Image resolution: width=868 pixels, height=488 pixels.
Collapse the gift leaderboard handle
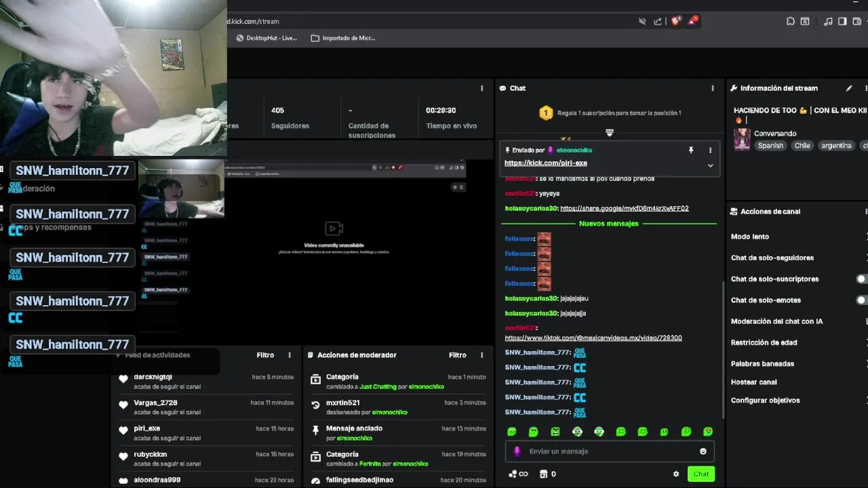(609, 133)
